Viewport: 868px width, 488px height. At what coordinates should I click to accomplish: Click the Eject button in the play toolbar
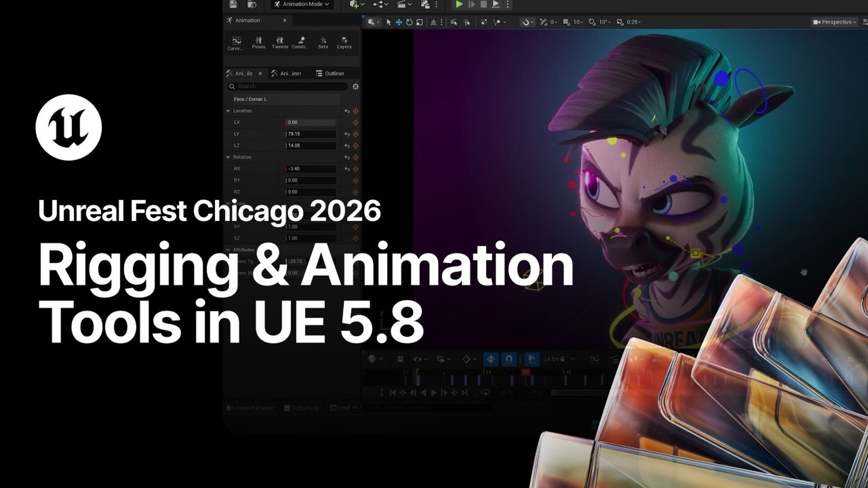[x=495, y=4]
